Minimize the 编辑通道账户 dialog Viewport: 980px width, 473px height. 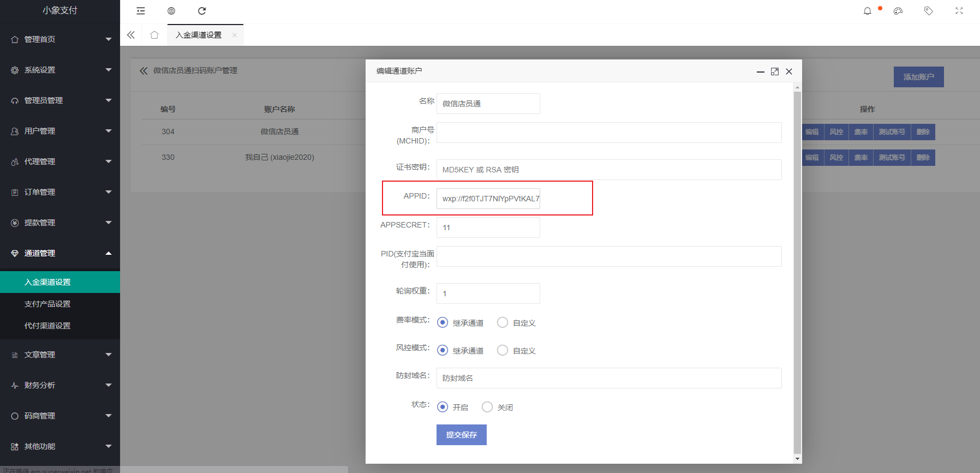(760, 71)
